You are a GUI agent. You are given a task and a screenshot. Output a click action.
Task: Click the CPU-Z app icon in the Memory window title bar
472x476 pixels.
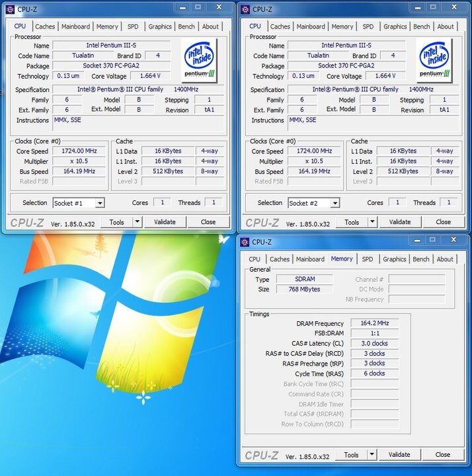(245, 242)
